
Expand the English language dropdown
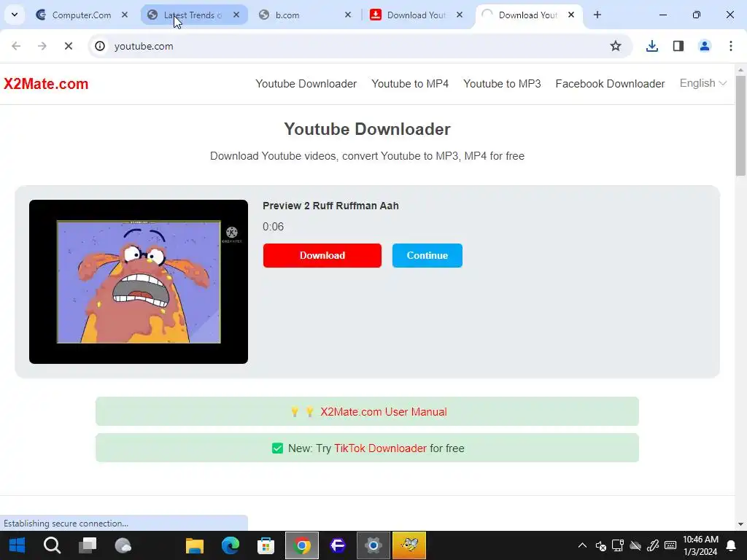pos(703,83)
